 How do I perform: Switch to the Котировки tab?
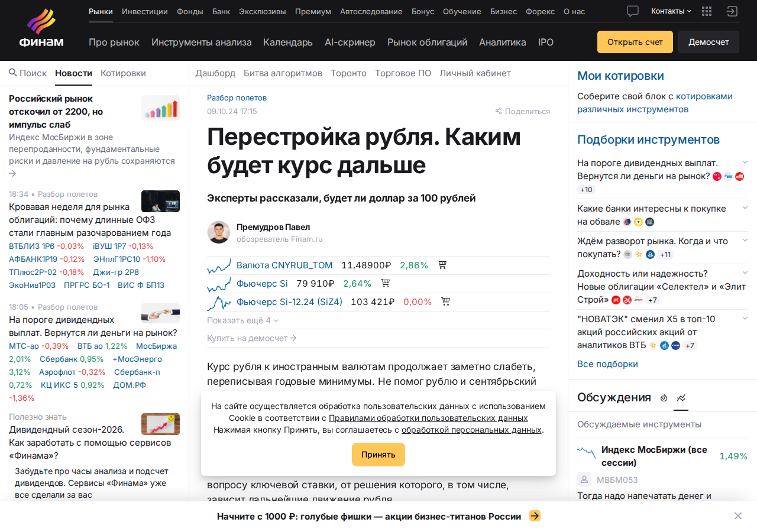pyautogui.click(x=123, y=73)
